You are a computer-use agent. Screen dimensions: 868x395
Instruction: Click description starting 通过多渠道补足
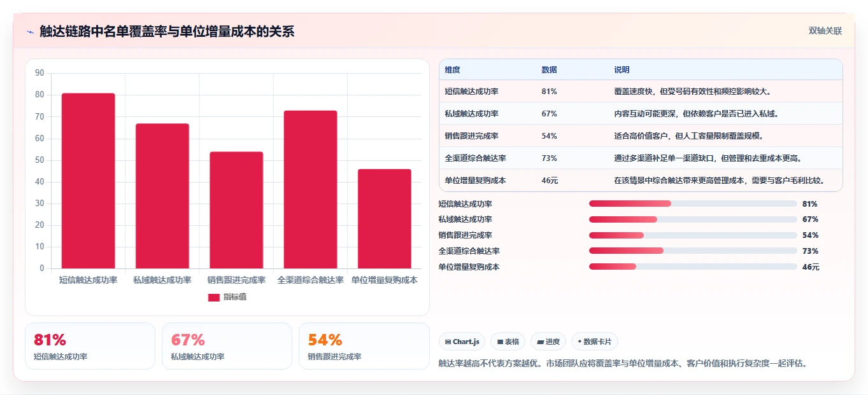click(x=708, y=158)
